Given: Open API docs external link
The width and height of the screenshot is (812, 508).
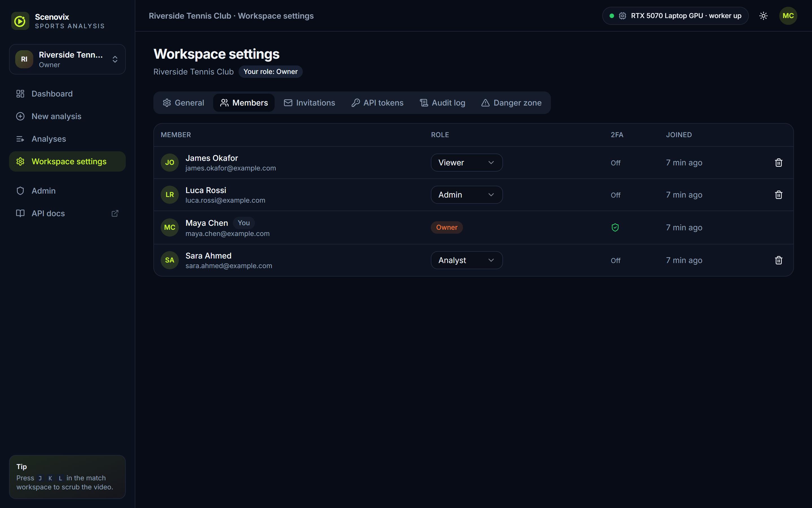Looking at the screenshot, I should (x=67, y=213).
